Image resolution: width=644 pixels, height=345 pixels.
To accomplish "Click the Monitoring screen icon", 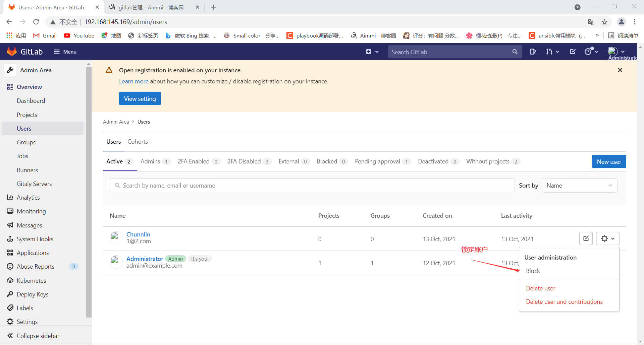I will click(x=10, y=211).
